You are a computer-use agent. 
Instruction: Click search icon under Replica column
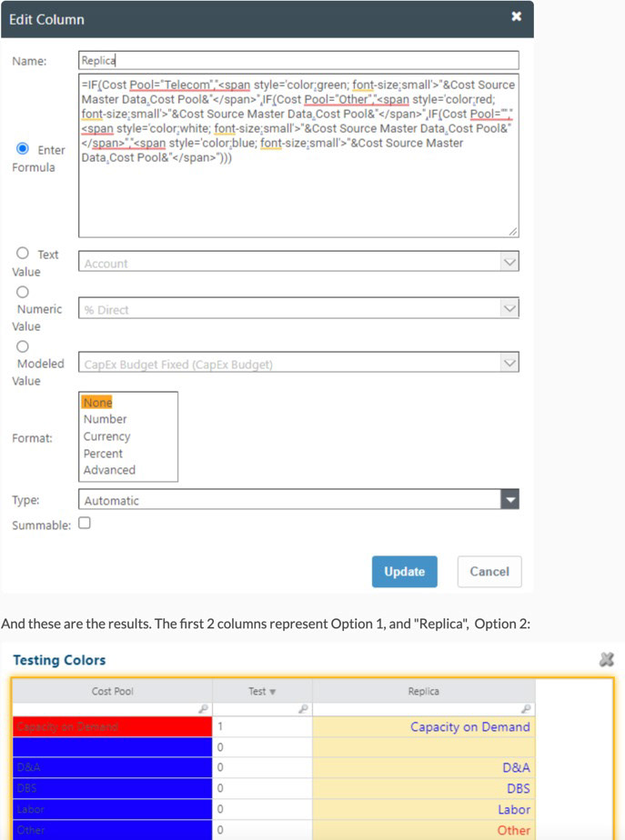click(x=526, y=709)
